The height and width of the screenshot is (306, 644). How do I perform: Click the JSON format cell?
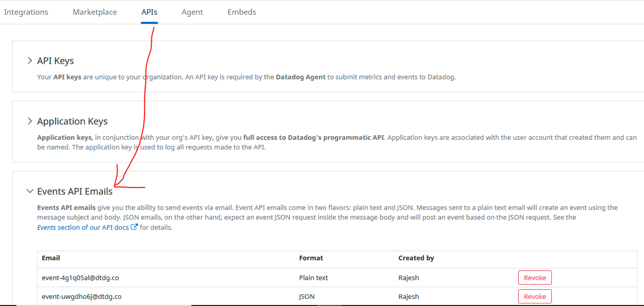click(x=307, y=296)
